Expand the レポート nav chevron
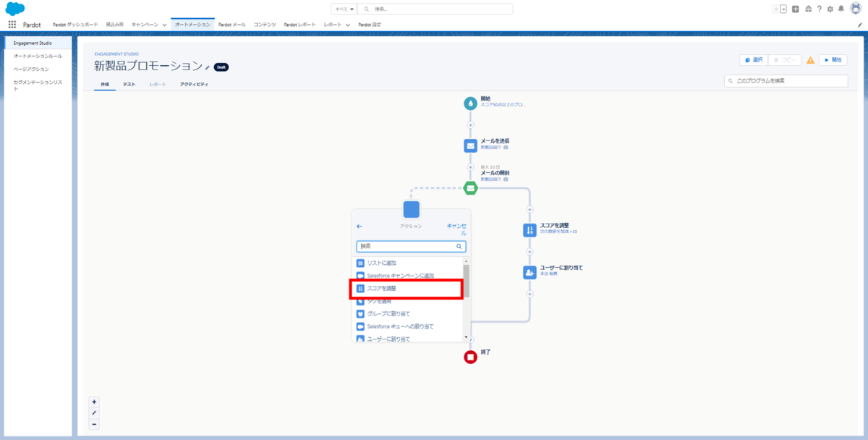The image size is (868, 440). (348, 25)
